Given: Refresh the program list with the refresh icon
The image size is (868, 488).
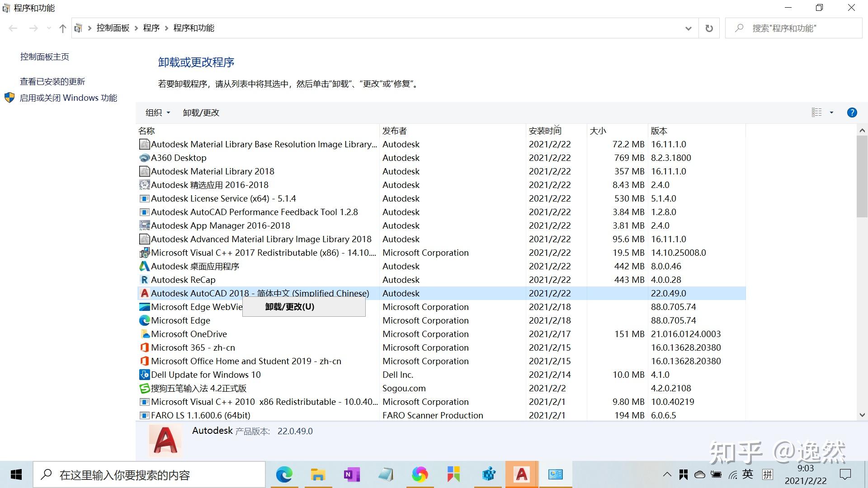Looking at the screenshot, I should tap(709, 28).
